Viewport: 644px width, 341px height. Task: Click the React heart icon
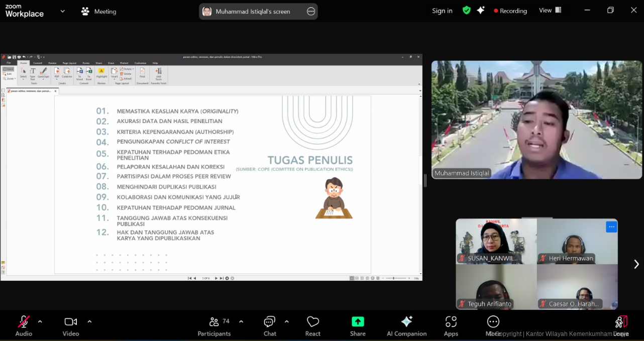tap(313, 322)
